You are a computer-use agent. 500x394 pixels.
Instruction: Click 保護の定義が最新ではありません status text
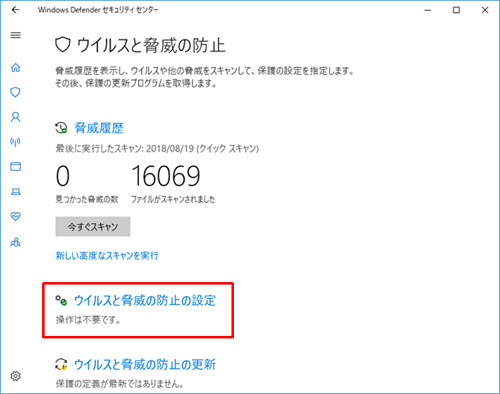(119, 384)
